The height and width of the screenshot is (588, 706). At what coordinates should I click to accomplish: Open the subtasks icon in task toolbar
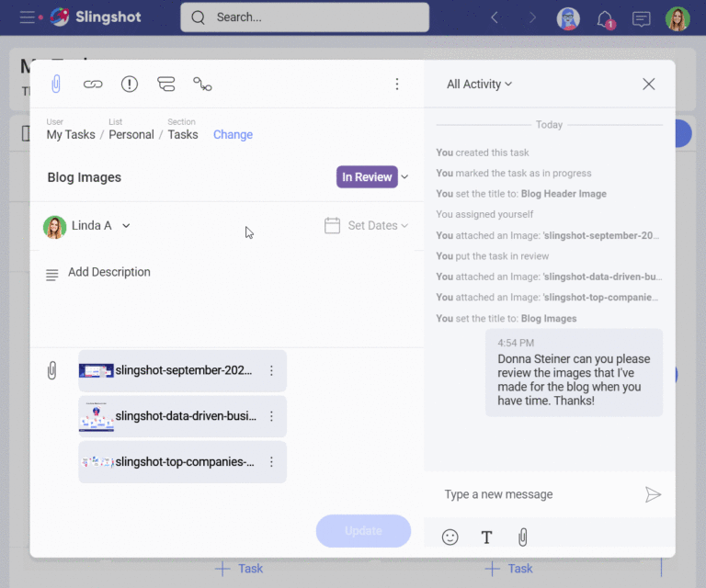(165, 85)
